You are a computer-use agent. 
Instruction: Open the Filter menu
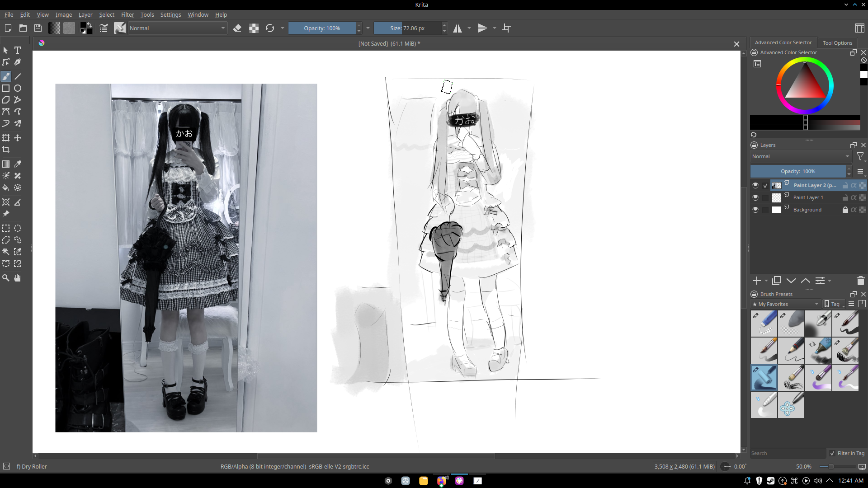pos(127,14)
